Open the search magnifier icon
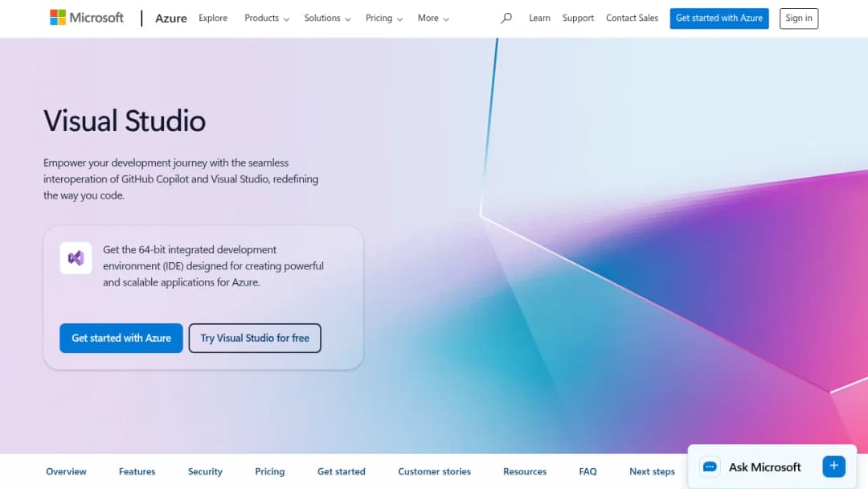The width and height of the screenshot is (868, 489). [506, 18]
